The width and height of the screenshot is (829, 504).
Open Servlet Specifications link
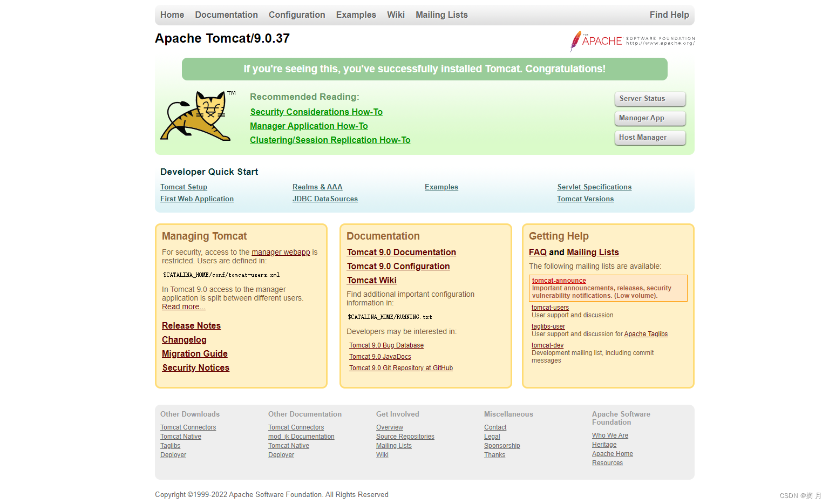[594, 187]
